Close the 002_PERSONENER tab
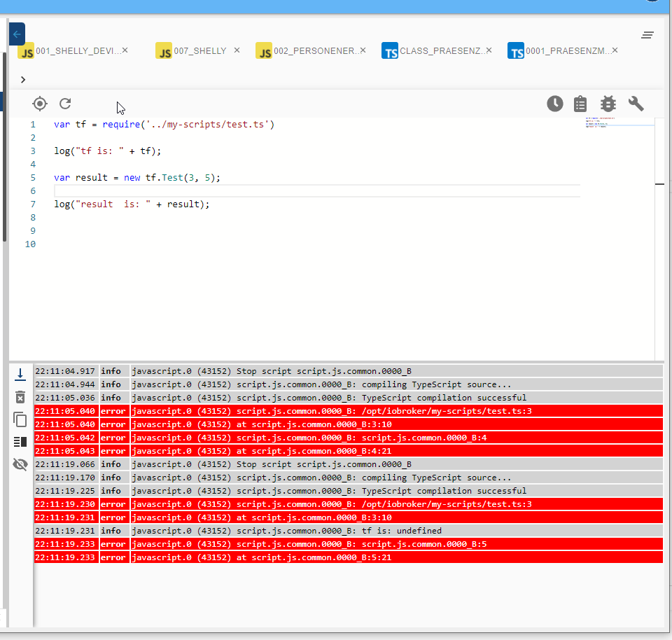Viewport: 672px width, 640px height. pos(363,50)
